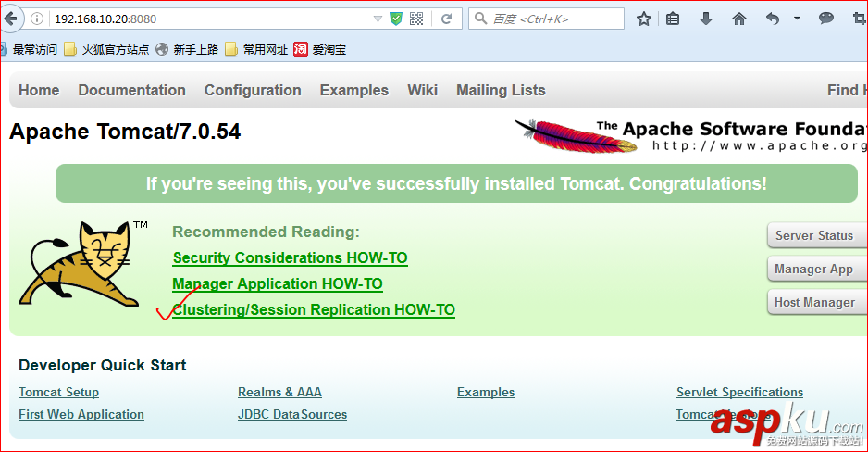This screenshot has width=868, height=452.
Task: Click the successfully installed Tomcat congratulations banner
Action: tap(457, 183)
